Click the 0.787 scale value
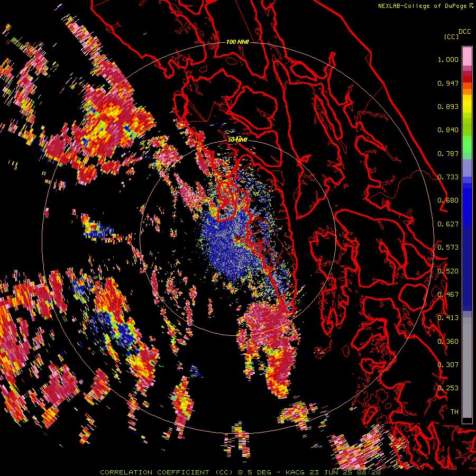 pyautogui.click(x=448, y=153)
